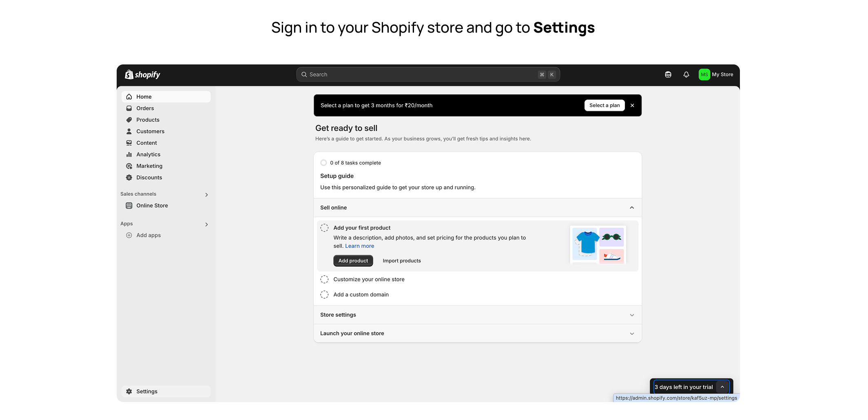Click into the Search field
868x420 pixels.
[x=420, y=75]
